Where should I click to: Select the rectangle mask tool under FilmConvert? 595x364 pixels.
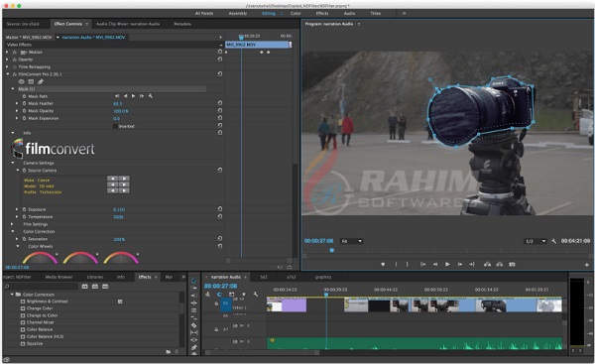[x=31, y=81]
